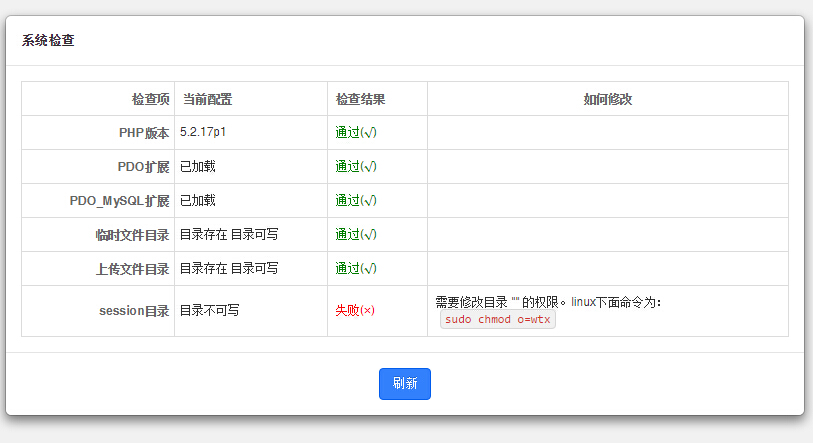Click the 目录不可写 status text
Screen dimensions: 813x443
(x=209, y=311)
